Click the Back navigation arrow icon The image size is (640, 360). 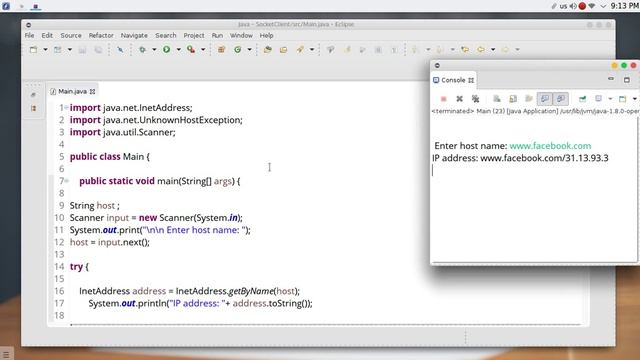pos(481,50)
